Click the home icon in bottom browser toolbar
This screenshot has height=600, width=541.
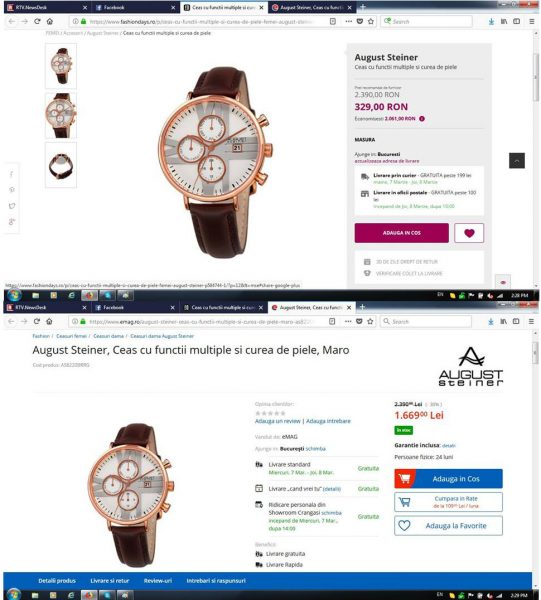49,321
